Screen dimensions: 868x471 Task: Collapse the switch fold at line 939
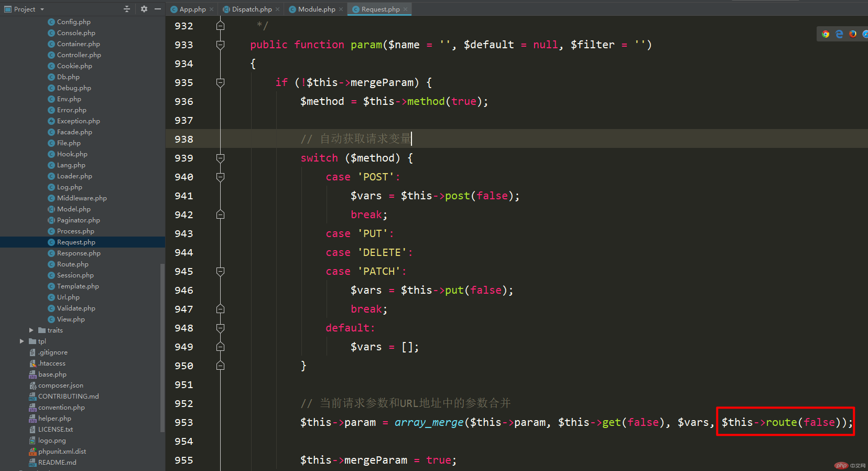point(221,158)
